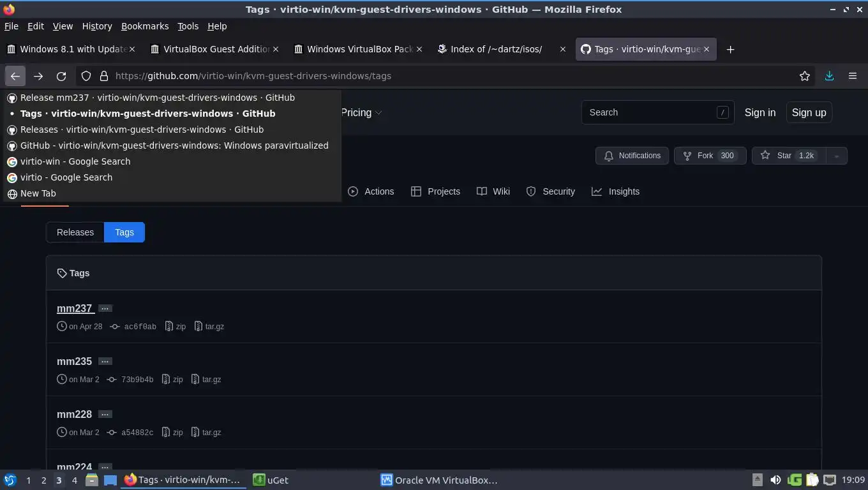Open the mm235 tag link

click(x=74, y=361)
